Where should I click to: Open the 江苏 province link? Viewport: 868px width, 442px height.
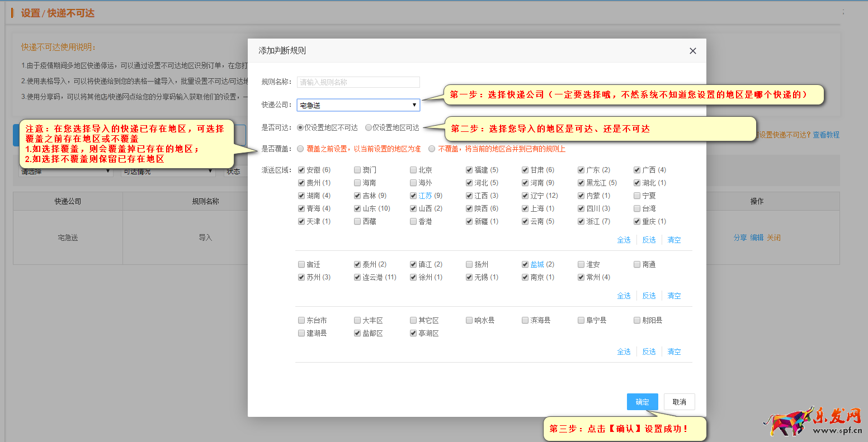tap(425, 196)
